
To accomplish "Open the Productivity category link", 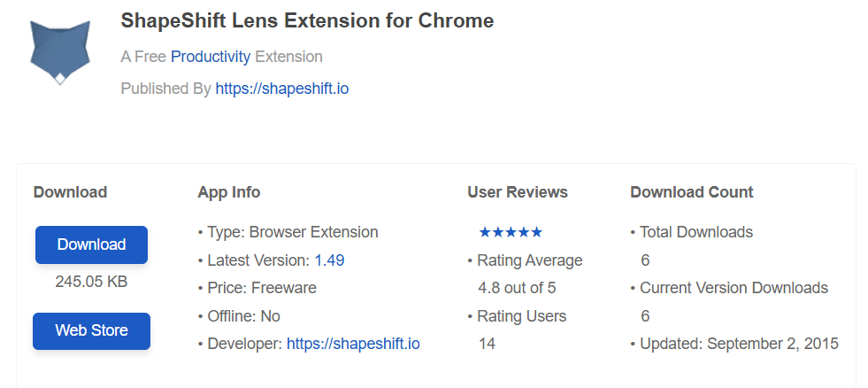I will coord(211,57).
